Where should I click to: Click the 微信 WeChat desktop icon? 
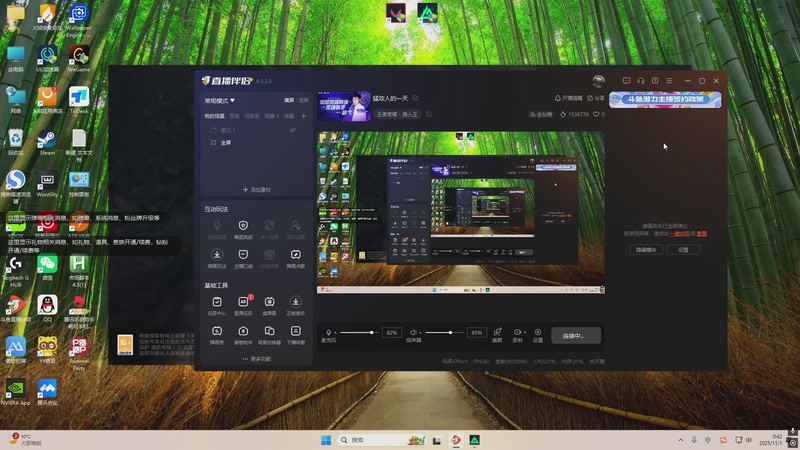pos(47,267)
